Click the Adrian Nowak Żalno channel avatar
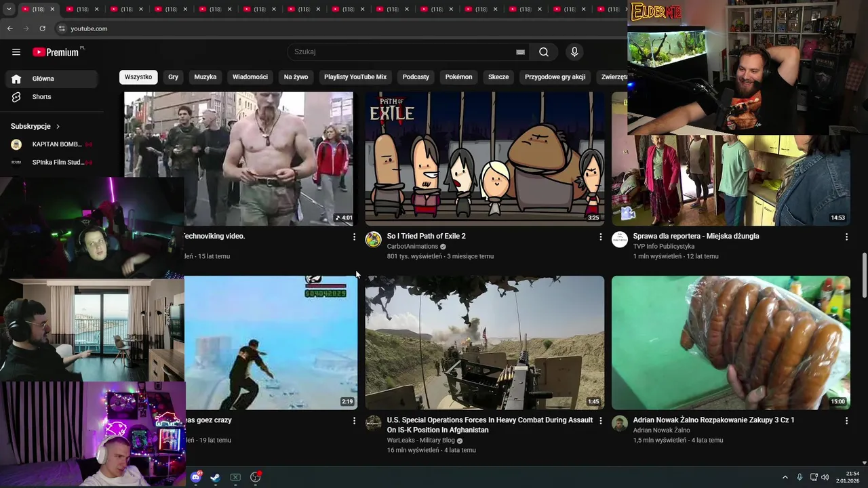The image size is (868, 488). (620, 423)
